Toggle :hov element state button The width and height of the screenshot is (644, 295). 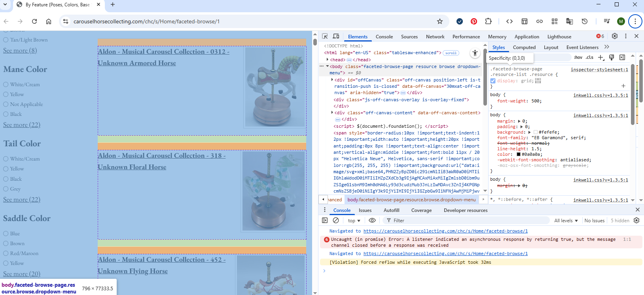(x=578, y=58)
